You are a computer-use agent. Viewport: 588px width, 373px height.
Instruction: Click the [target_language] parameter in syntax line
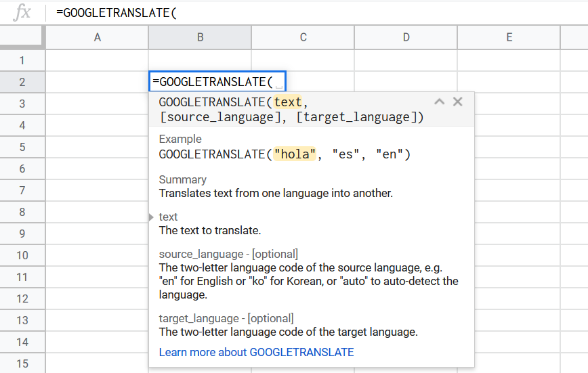pyautogui.click(x=356, y=117)
